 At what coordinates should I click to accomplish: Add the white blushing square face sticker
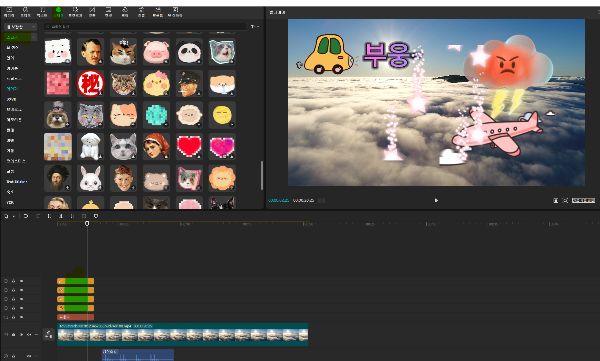[58, 51]
